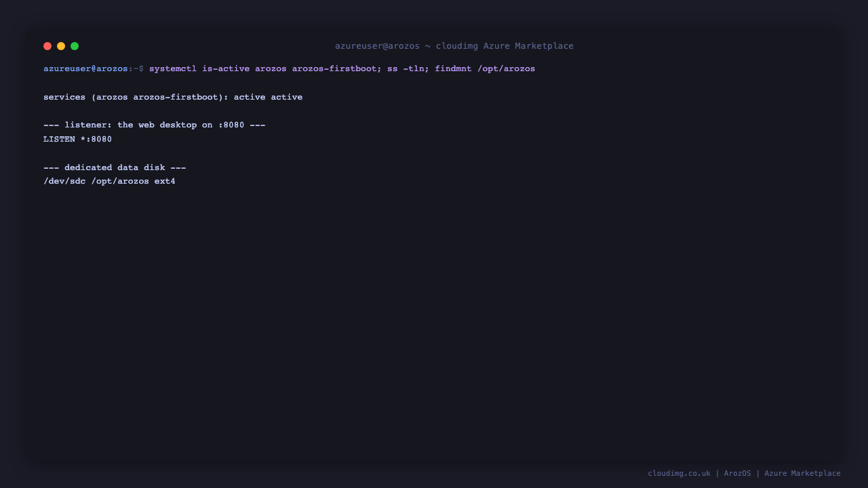Click the green maximize window dot
868x488 pixels.
click(75, 46)
